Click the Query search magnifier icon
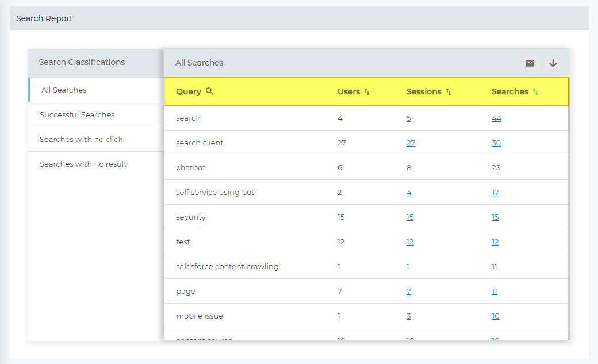Viewport: 598px width, 364px height. [x=209, y=91]
